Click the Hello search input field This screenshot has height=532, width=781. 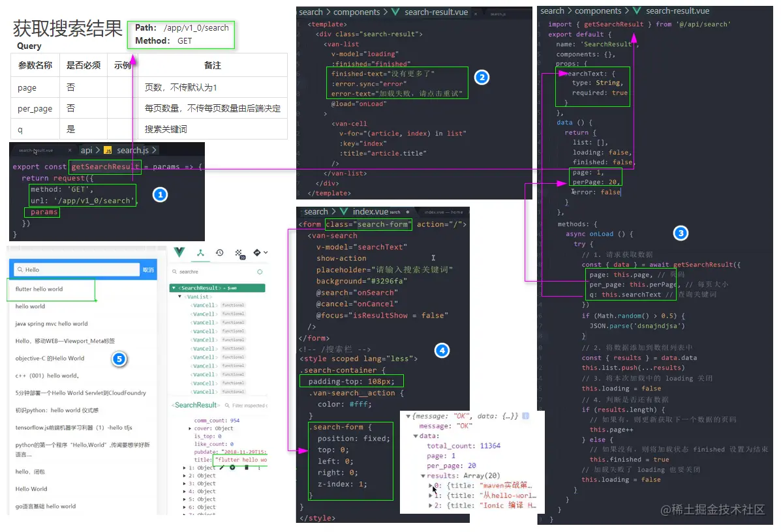coord(77,270)
